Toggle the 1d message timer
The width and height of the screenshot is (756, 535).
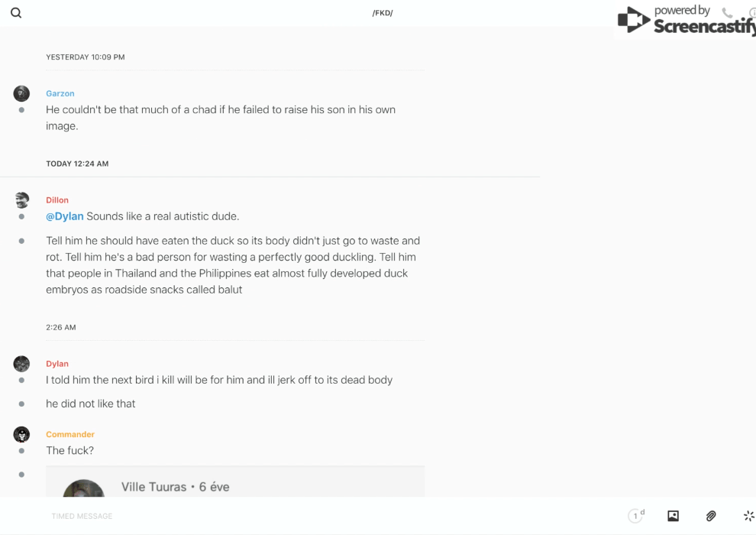click(x=636, y=516)
